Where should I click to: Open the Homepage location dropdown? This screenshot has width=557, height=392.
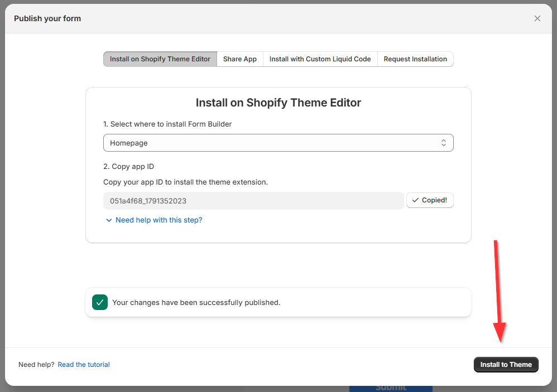point(278,143)
